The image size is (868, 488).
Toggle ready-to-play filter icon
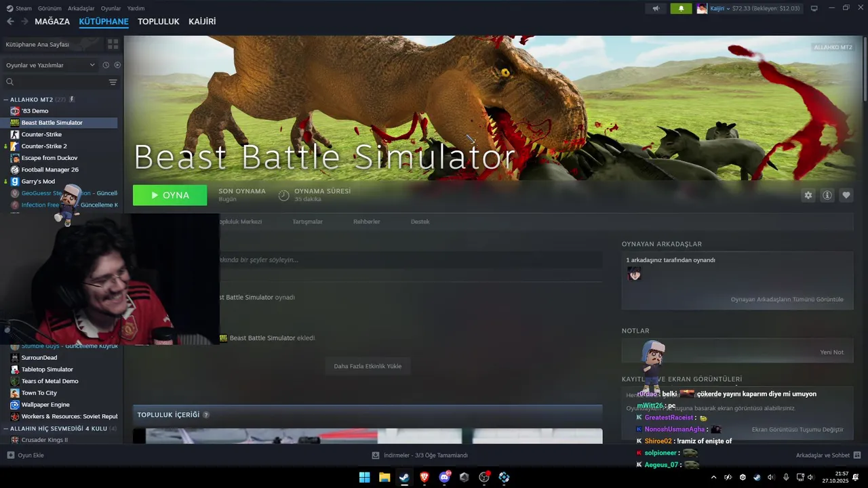coord(117,65)
